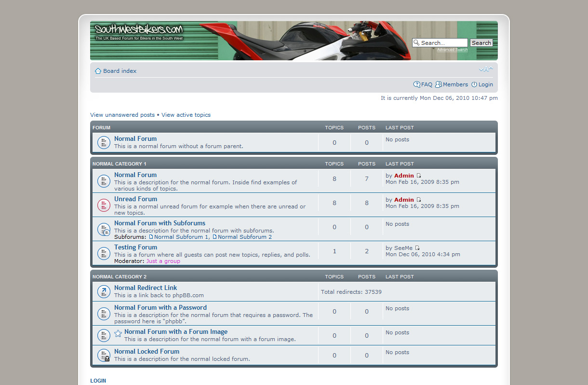Click the Normal Redirect Link arrow icon
Viewport: 588px width, 385px height.
click(104, 291)
